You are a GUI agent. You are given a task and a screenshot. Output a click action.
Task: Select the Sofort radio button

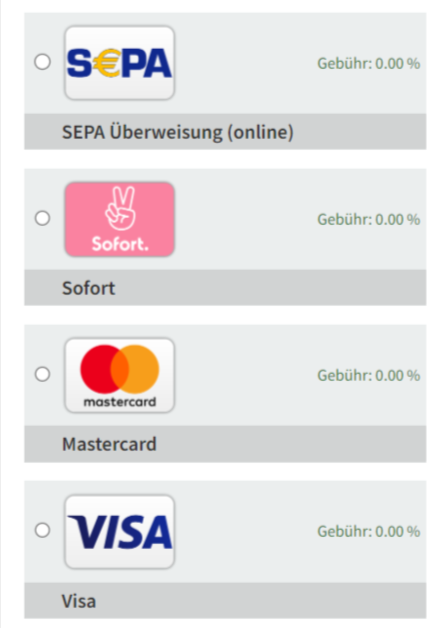coord(42,218)
